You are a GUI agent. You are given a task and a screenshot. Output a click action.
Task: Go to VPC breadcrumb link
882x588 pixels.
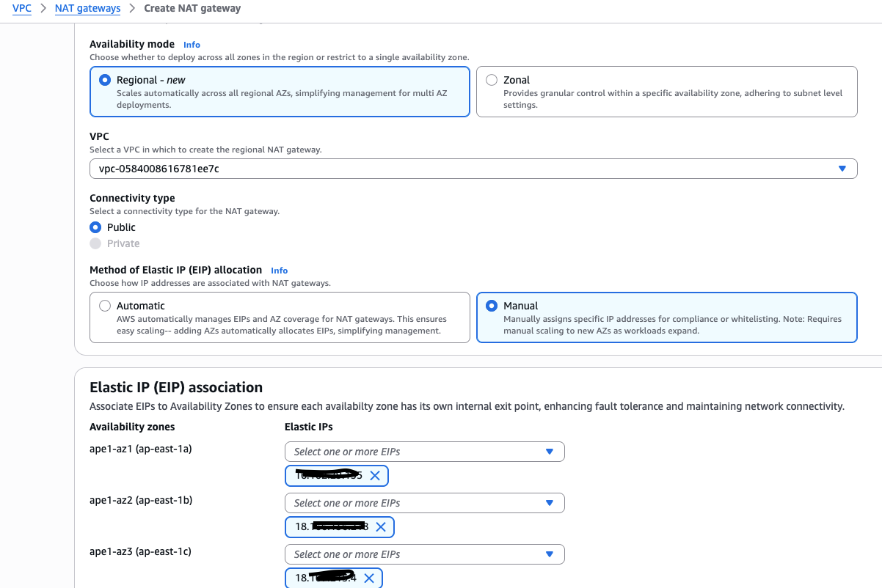[22, 9]
